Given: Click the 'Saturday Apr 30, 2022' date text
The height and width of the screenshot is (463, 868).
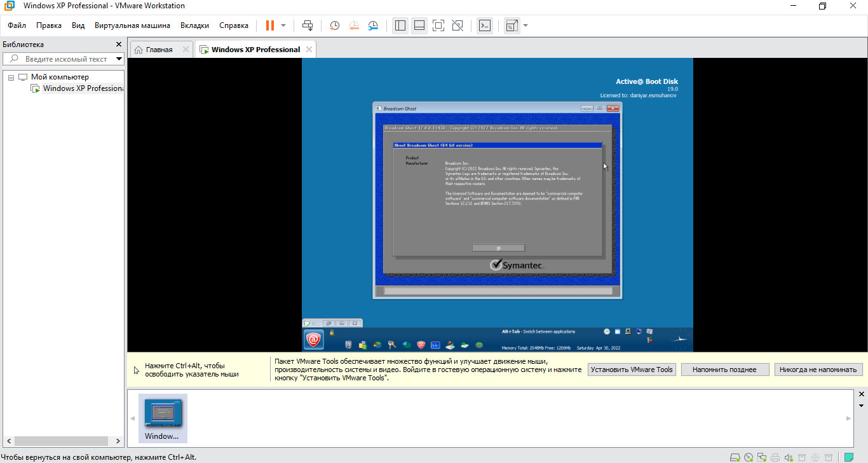Looking at the screenshot, I should click(599, 348).
